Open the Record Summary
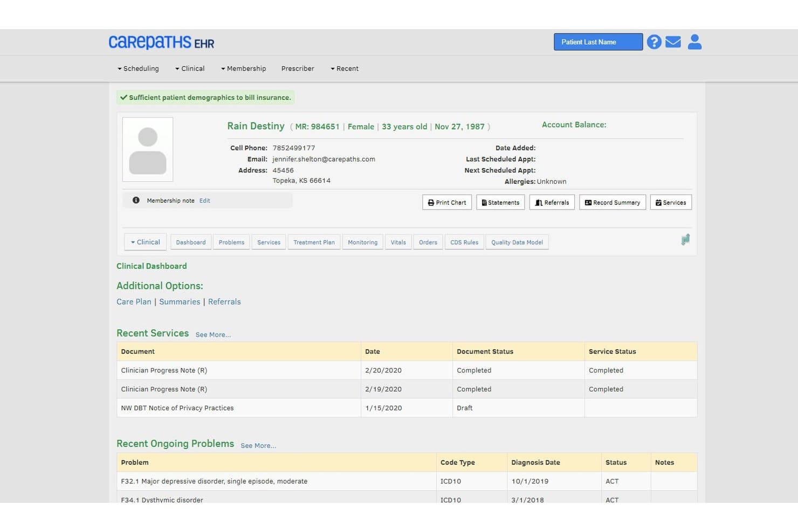This screenshot has width=798, height=532. click(613, 203)
